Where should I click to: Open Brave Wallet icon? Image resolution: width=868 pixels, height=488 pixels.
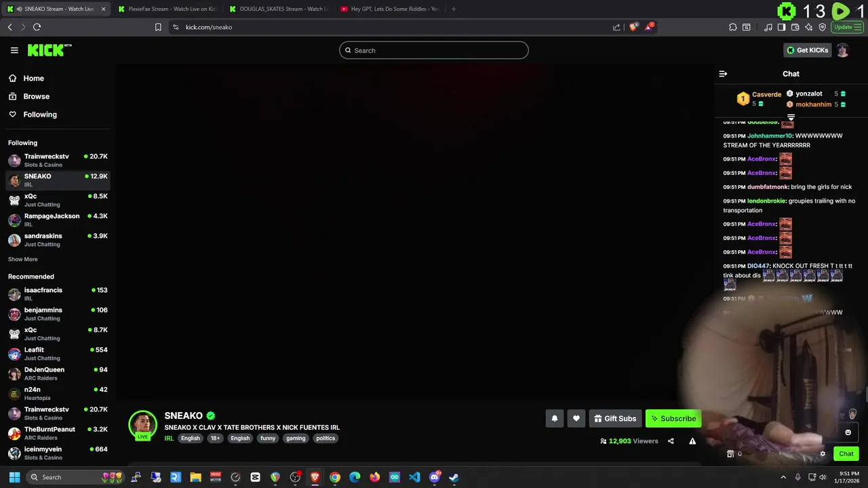point(795,27)
